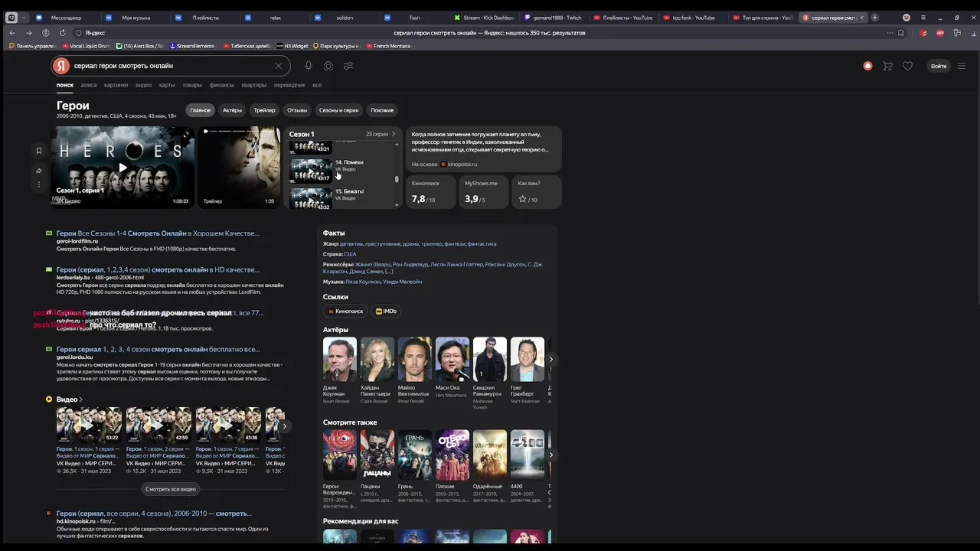Share the Герои series card
The image size is (980, 551).
39,171
